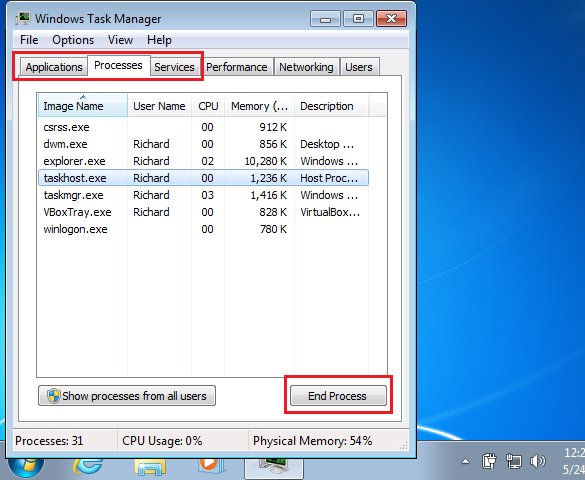
Task: Select the Processes tab
Action: 118,65
